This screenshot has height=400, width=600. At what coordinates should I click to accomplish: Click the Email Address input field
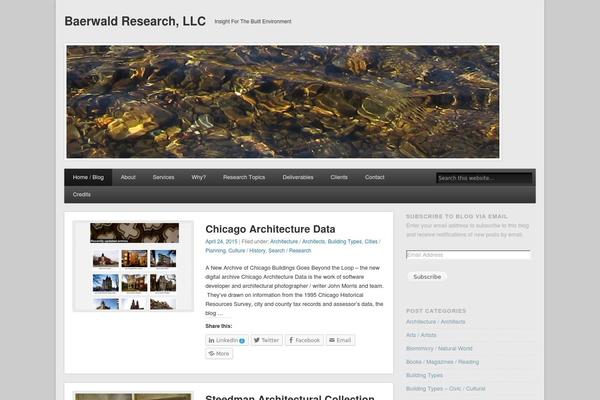point(468,255)
